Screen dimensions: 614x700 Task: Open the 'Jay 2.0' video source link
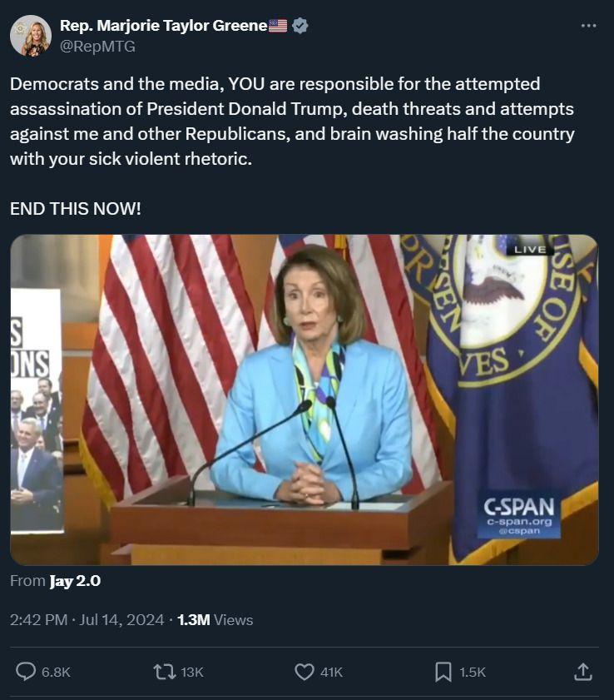pyautogui.click(x=75, y=581)
